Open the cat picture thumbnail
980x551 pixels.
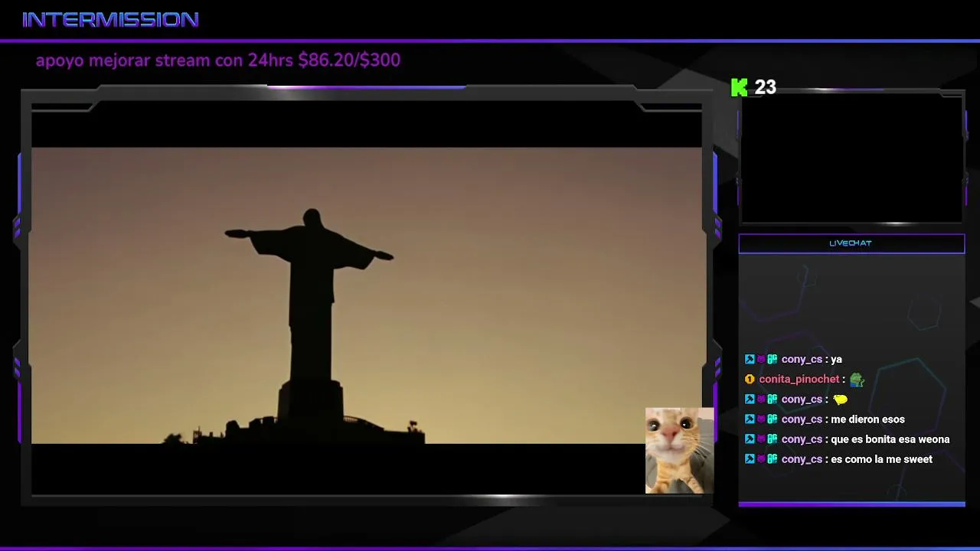[x=680, y=451]
